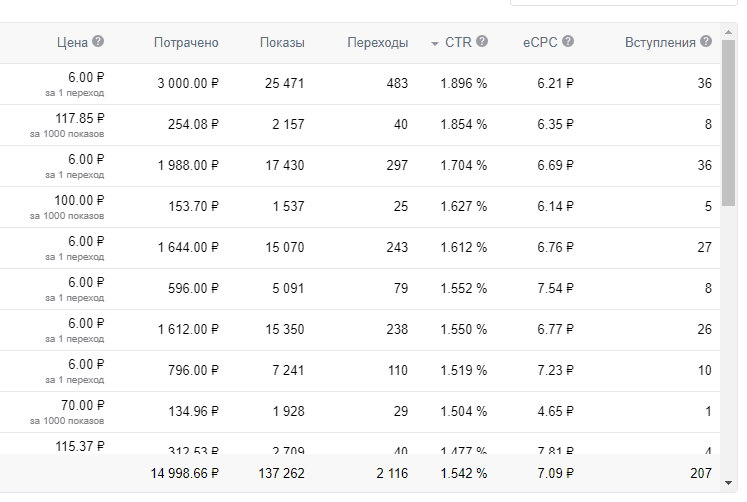Toggle the sort arrow before CTR

(x=435, y=43)
